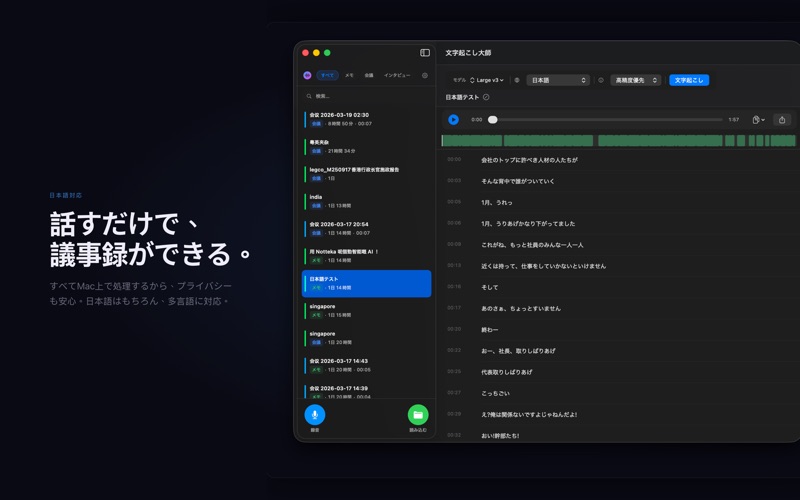
Task: Switch to the メモ filter tab
Action: [x=349, y=76]
